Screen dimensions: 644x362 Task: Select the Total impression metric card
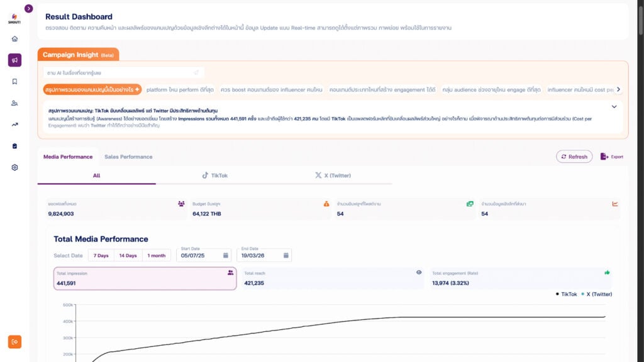(x=145, y=278)
